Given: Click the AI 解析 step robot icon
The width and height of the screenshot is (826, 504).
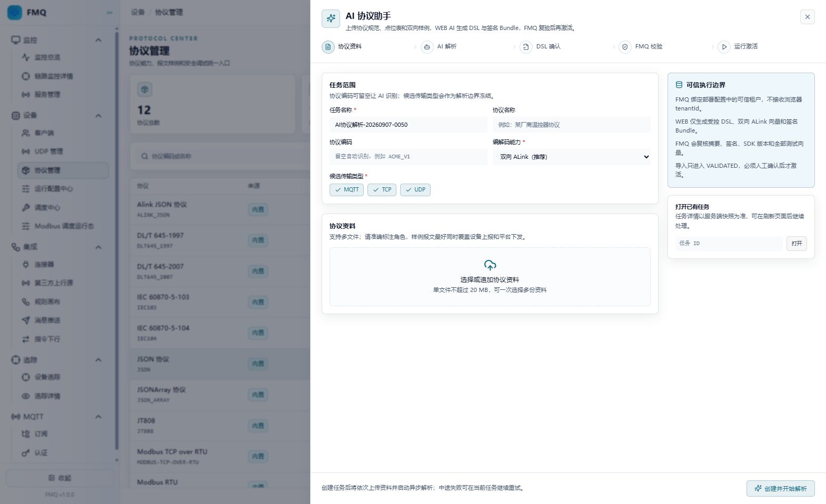Looking at the screenshot, I should [427, 47].
